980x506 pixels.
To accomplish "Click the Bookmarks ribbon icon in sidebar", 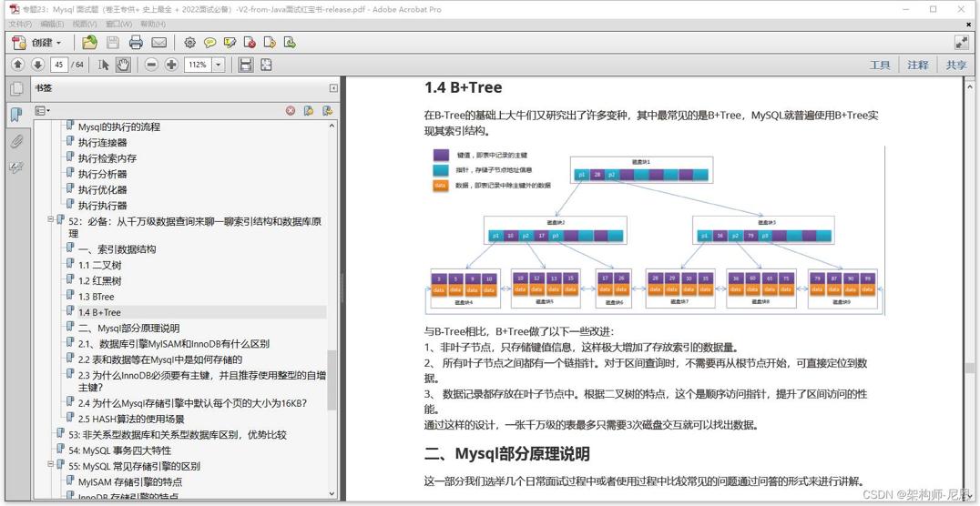I will click(16, 115).
